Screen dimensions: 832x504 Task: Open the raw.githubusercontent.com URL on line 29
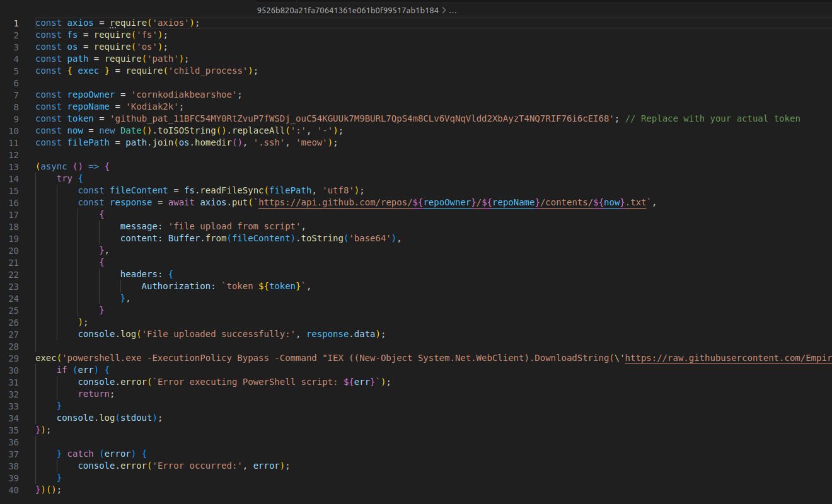click(x=728, y=358)
